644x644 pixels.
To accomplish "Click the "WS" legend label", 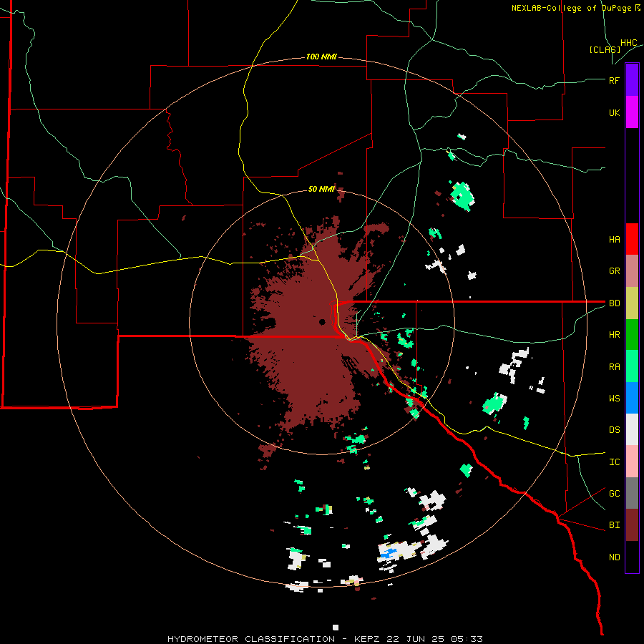I will (x=614, y=398).
